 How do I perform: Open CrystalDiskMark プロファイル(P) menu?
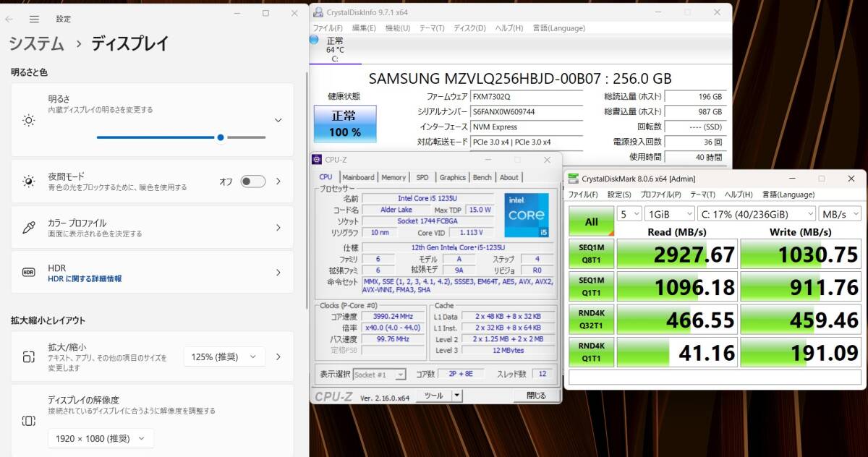660,195
